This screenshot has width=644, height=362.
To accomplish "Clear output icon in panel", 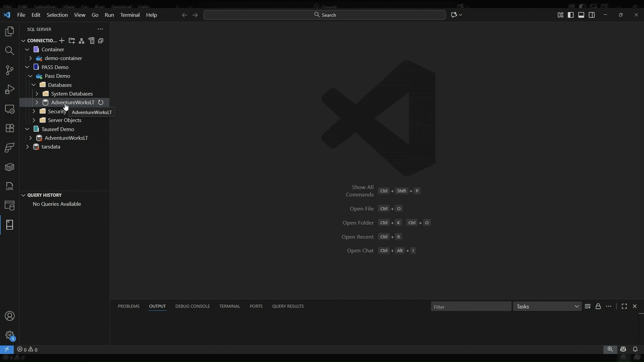I will [588, 306].
